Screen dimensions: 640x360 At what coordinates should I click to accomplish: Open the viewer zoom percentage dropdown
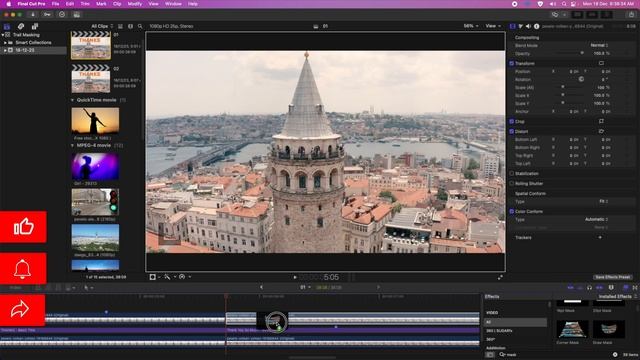pyautogui.click(x=471, y=26)
